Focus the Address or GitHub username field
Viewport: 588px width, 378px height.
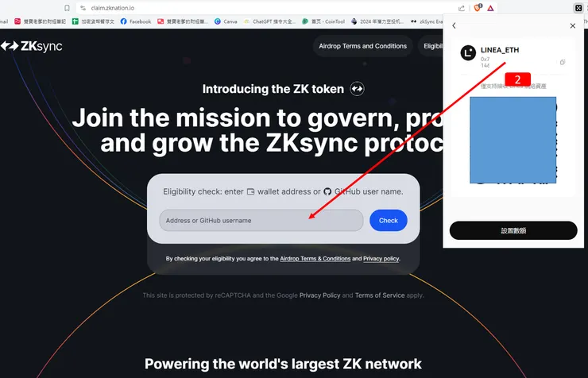[x=261, y=220]
